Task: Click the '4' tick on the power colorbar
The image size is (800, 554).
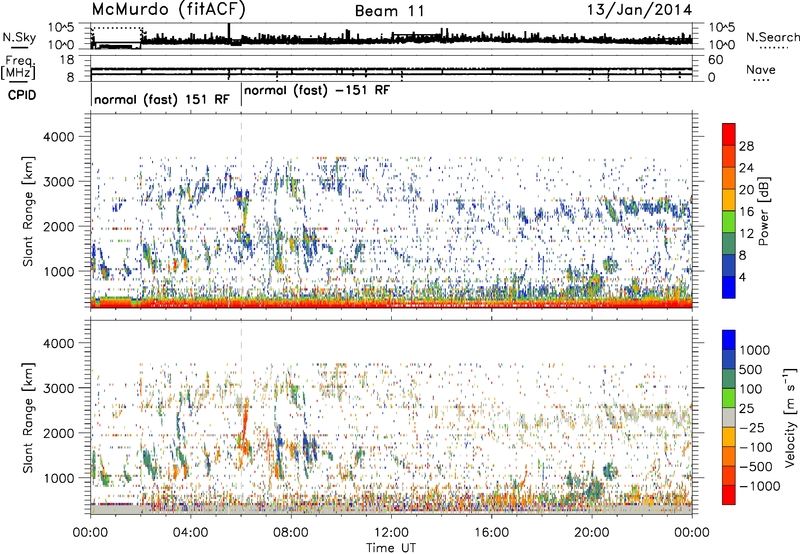Action: [x=743, y=277]
